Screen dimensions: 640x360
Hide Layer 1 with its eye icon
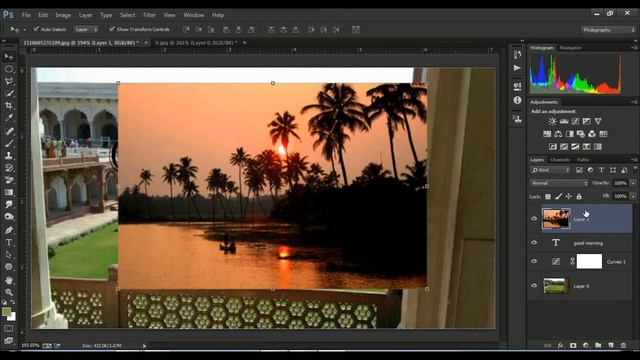534,218
